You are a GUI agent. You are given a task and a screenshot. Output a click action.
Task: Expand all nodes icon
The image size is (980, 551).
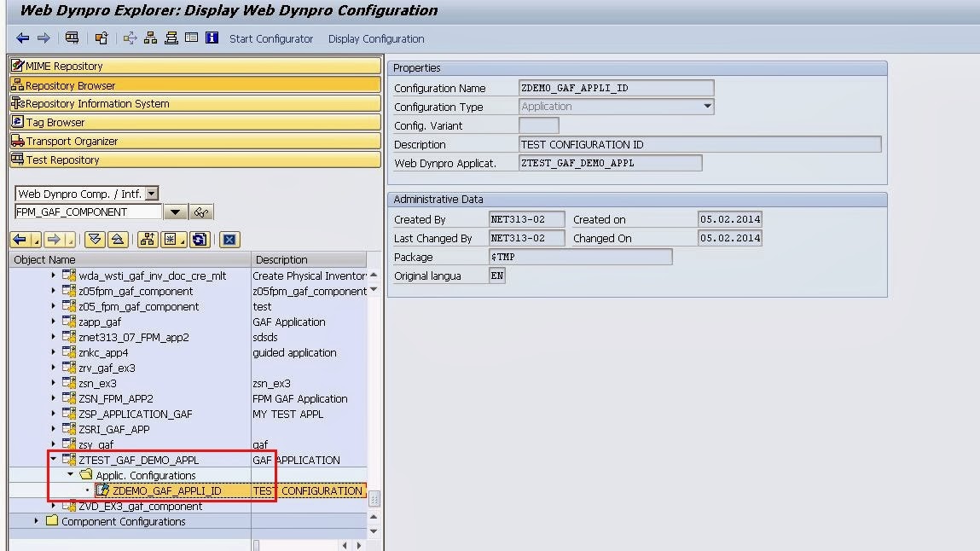click(95, 240)
